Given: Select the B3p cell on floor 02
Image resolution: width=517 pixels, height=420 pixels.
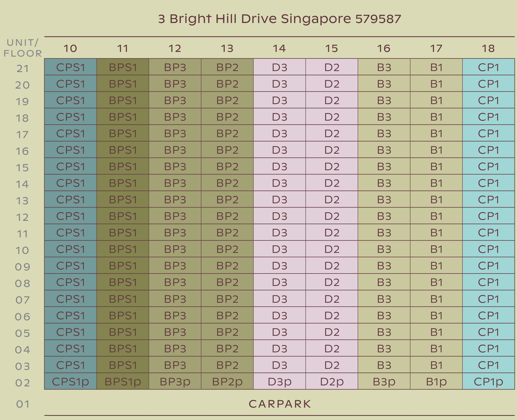Looking at the screenshot, I should pos(384,381).
